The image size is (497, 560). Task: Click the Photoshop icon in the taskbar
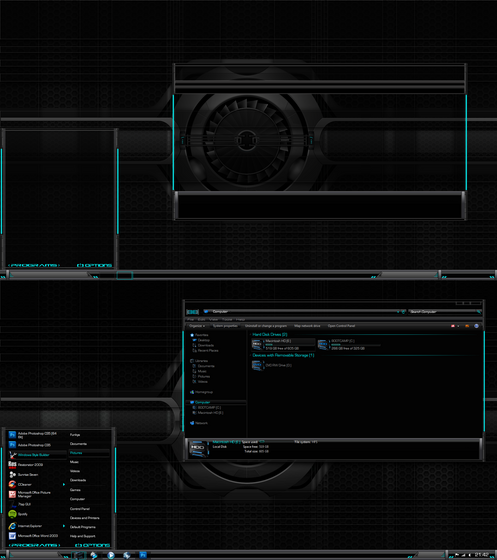tap(143, 555)
